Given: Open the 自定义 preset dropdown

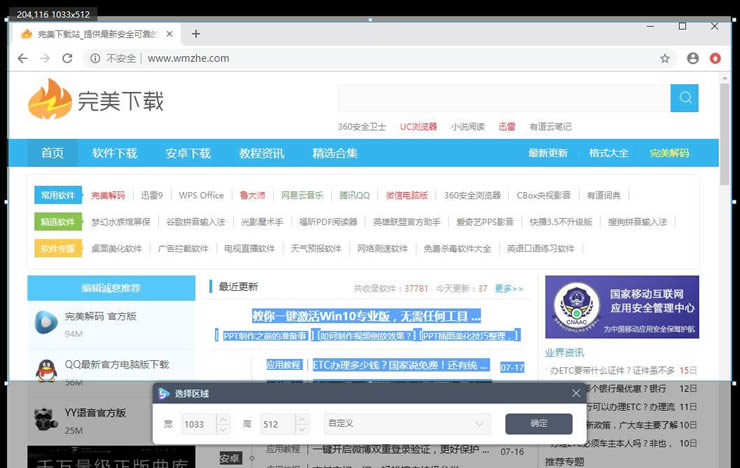Looking at the screenshot, I should coord(407,423).
